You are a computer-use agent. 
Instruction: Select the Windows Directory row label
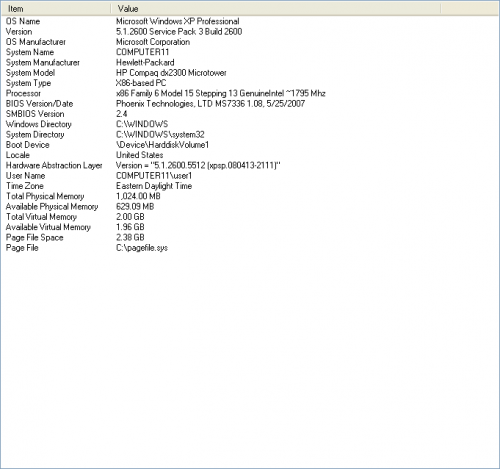(x=39, y=124)
